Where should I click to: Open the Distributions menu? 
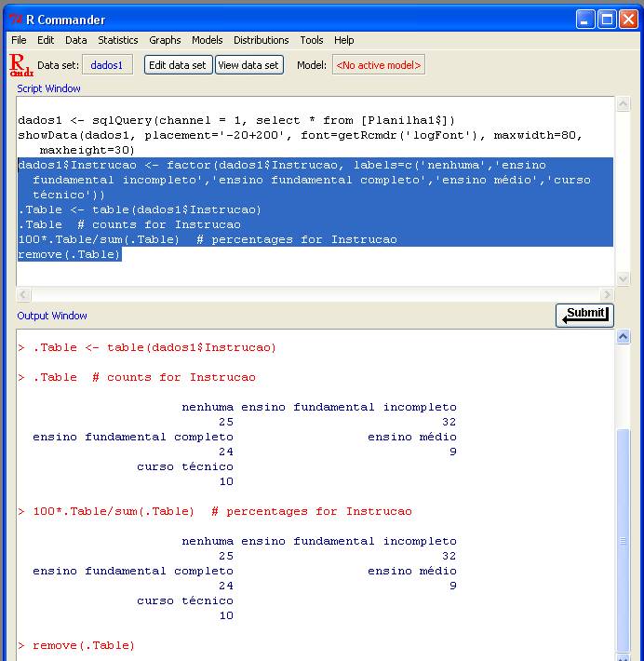[x=261, y=40]
